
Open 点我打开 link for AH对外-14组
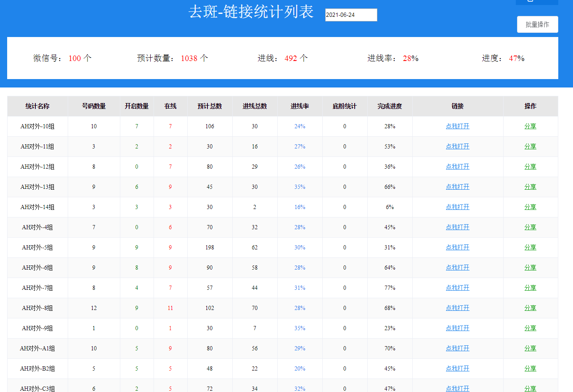tap(457, 207)
